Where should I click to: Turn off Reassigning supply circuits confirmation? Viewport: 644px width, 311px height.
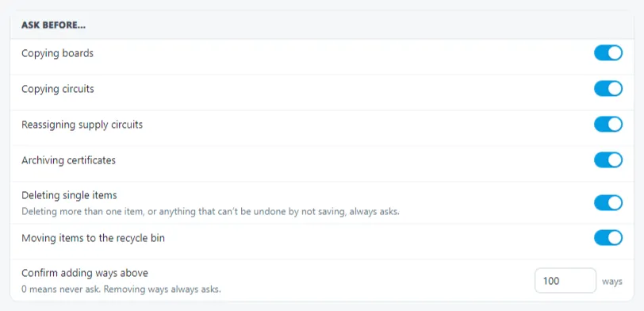coord(608,124)
